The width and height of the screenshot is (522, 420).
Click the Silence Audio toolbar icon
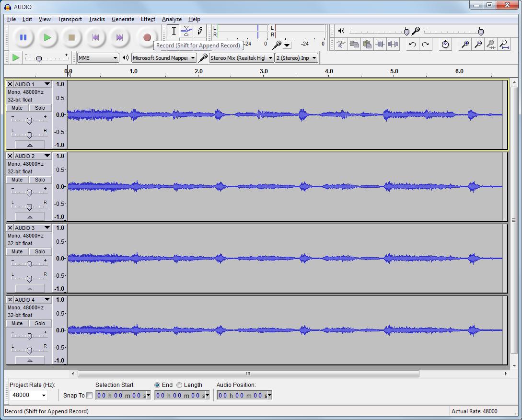point(393,45)
